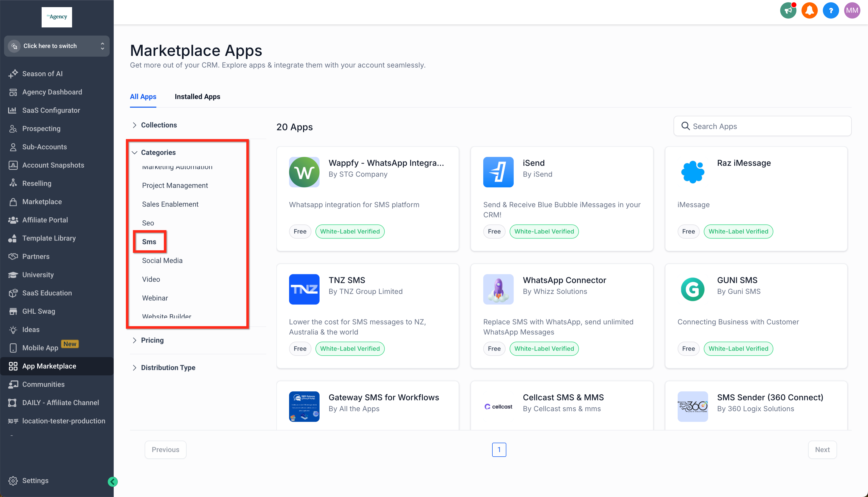Screen dimensions: 868x497
Task: Expand the Distribution Type section
Action: [x=168, y=367]
